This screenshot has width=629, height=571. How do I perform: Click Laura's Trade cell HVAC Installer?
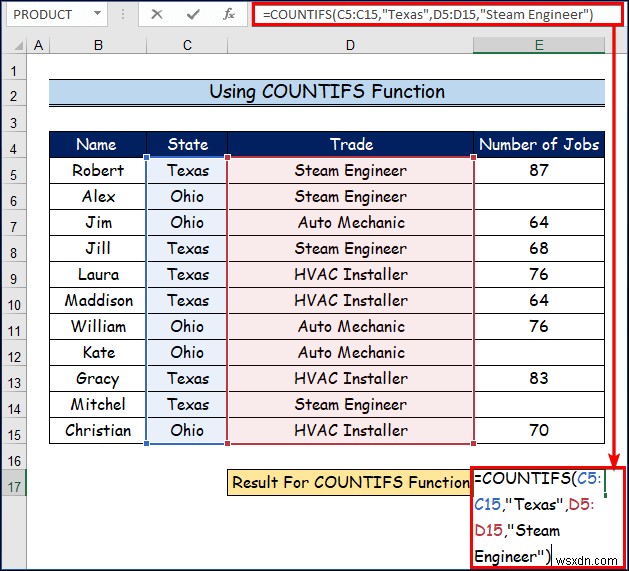coord(351,274)
